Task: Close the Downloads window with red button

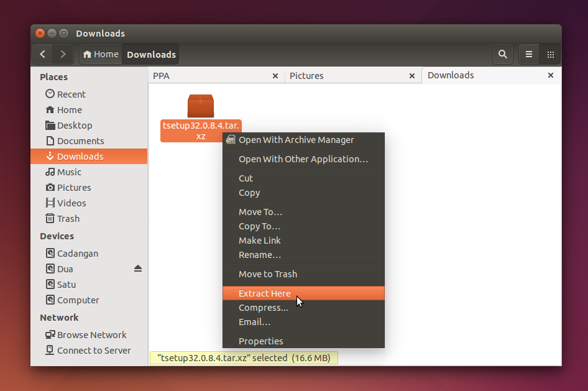Action: 40,34
